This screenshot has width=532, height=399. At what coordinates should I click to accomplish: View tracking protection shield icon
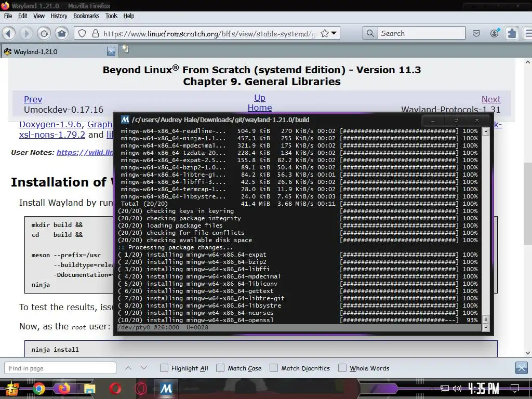[x=82, y=33]
